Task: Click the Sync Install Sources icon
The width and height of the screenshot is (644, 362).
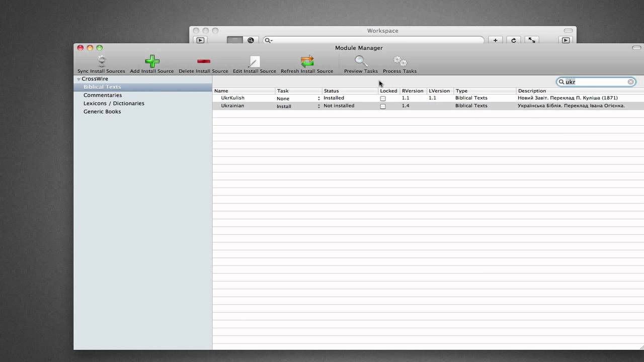Action: [x=102, y=61]
